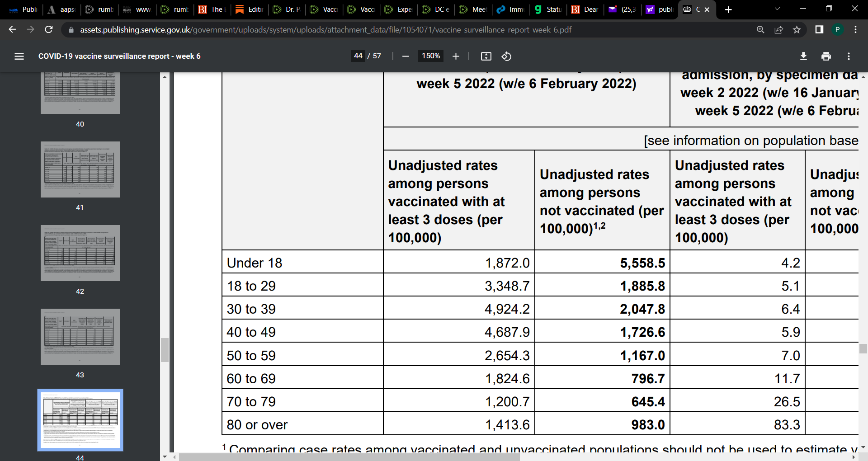Image resolution: width=868 pixels, height=461 pixels.
Task: Switch to the Expe tab
Action: 399,9
